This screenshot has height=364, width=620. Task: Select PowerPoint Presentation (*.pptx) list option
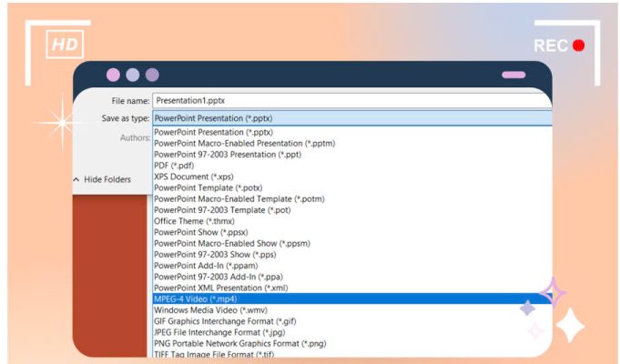tap(352, 132)
